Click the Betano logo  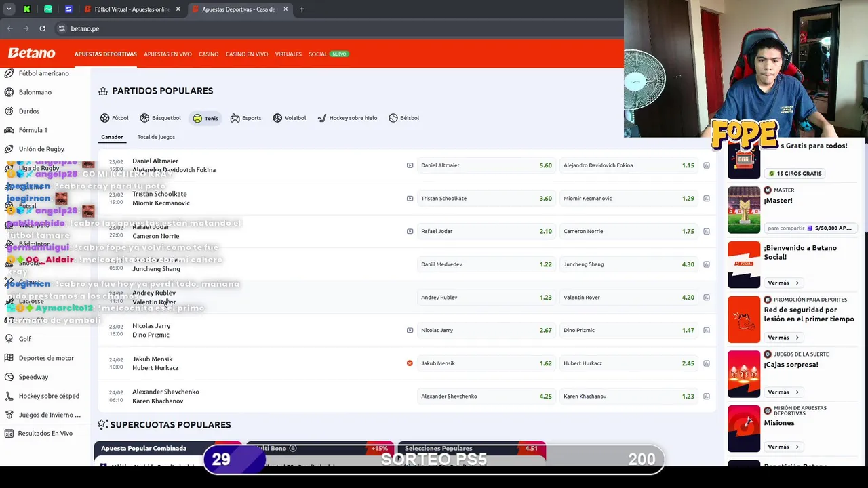pyautogui.click(x=31, y=54)
